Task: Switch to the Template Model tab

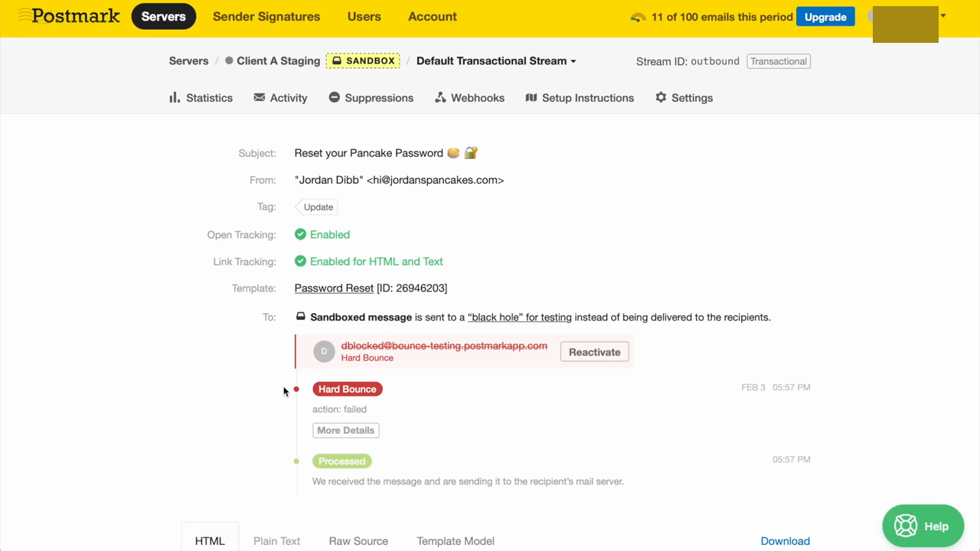Action: coord(456,541)
